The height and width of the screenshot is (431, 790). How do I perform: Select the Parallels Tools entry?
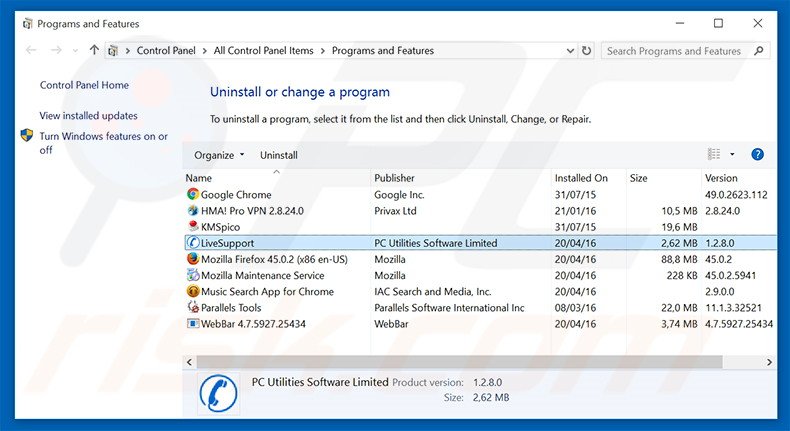click(x=231, y=307)
